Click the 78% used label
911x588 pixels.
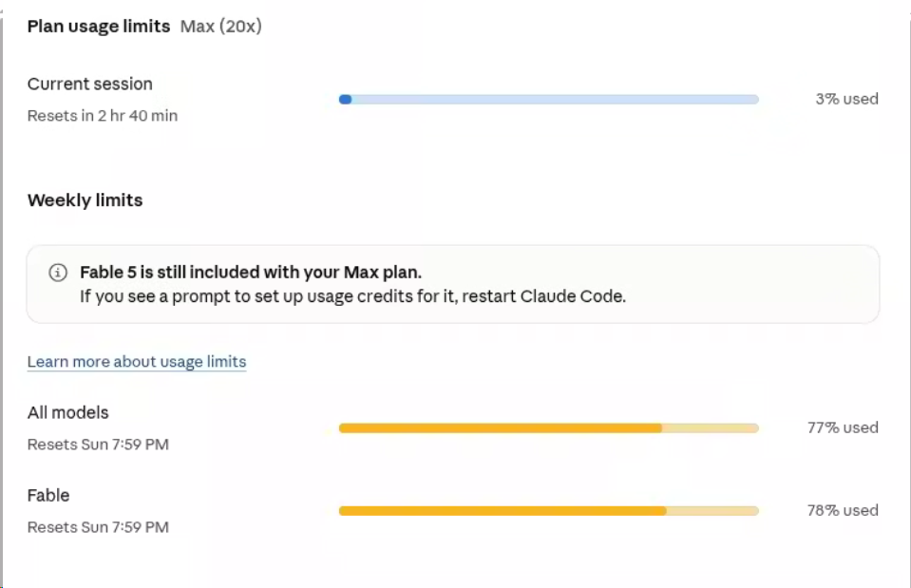tap(843, 510)
